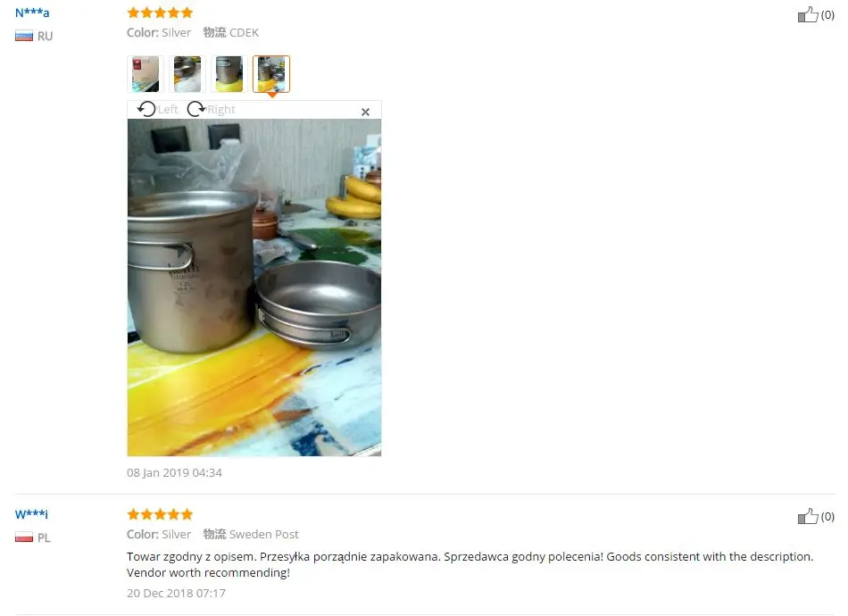Click the five-star rating of W***i review

coord(160,514)
